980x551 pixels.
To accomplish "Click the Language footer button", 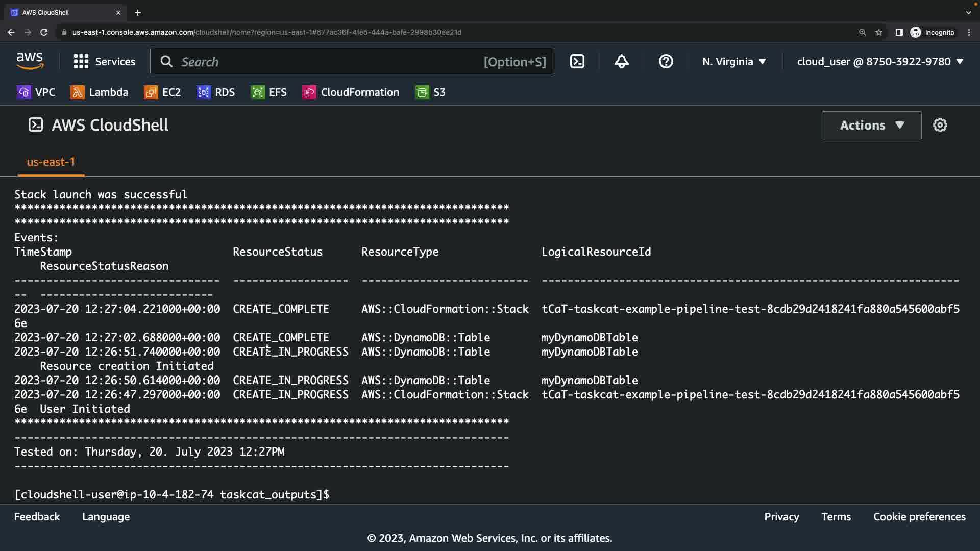I will [x=106, y=517].
